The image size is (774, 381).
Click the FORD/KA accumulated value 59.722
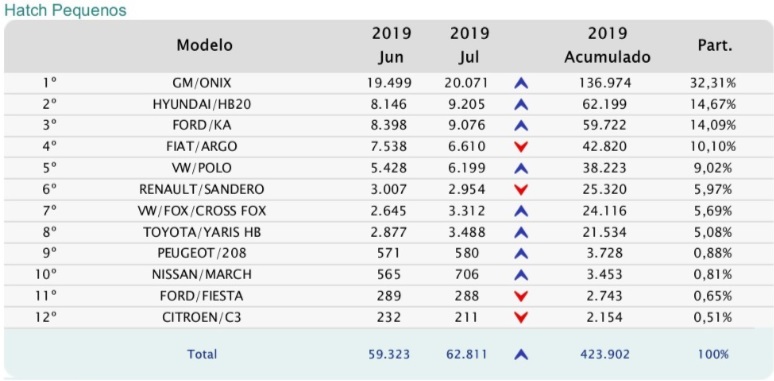607,125
